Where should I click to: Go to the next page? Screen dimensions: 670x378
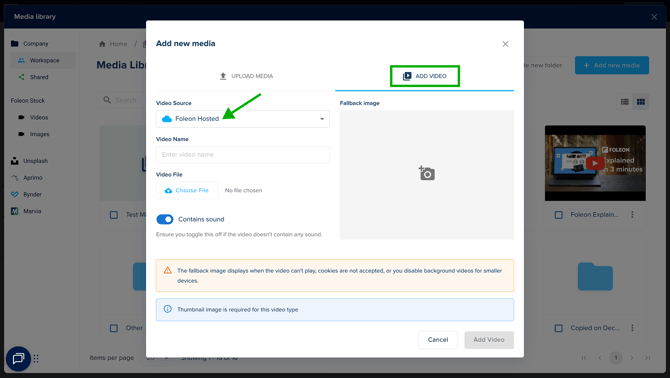pyautogui.click(x=632, y=358)
